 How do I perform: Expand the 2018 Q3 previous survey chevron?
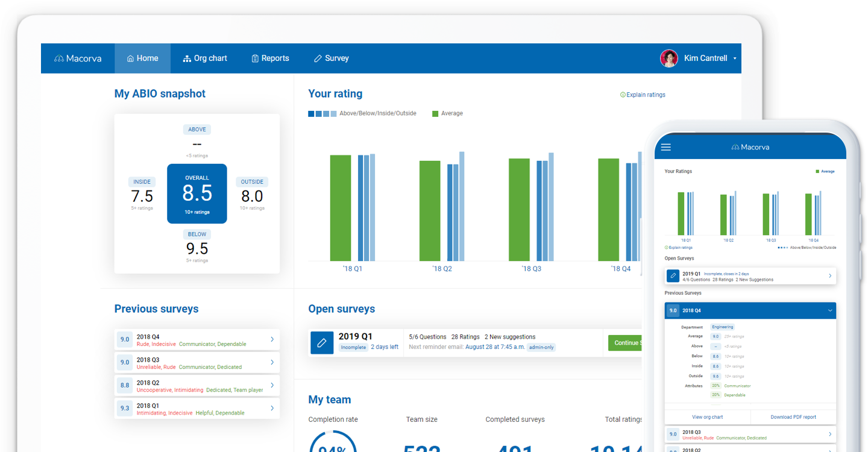[272, 362]
